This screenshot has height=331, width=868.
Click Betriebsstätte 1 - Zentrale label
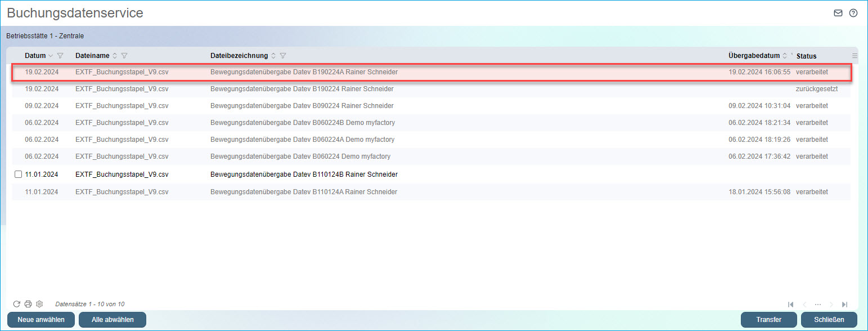point(45,36)
